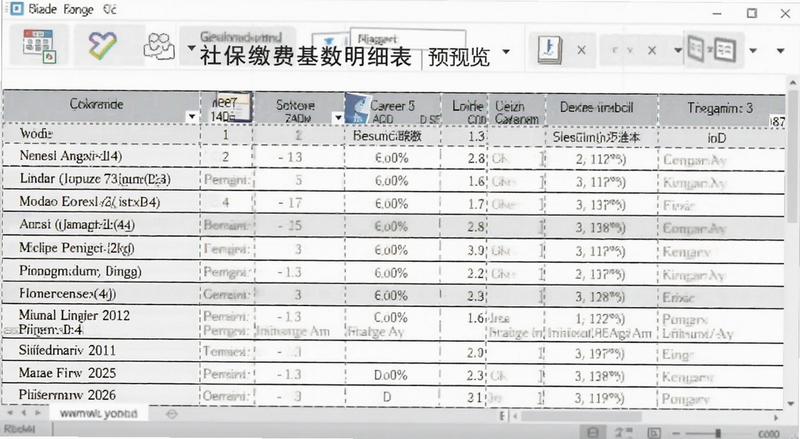Select the Siifedmariv 2011 cell
This screenshot has width=800, height=439.
coord(101,351)
